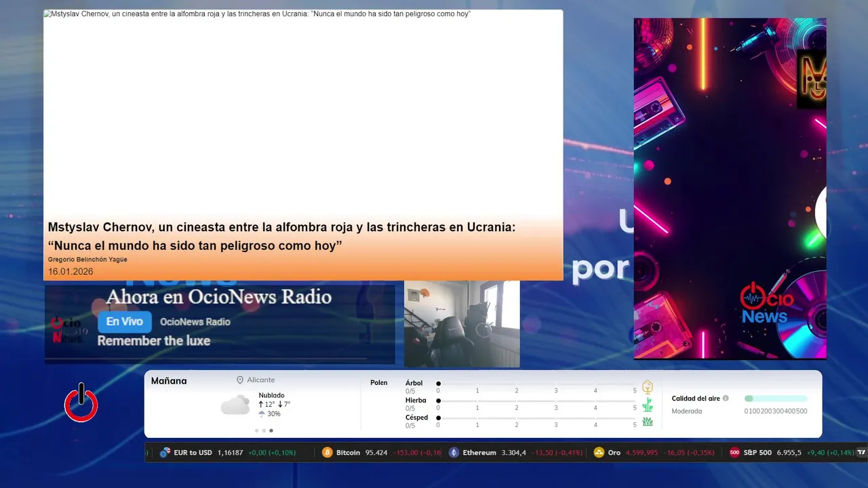Screen dimensions: 868x488
Task: Click the Oro gold icon in ticker
Action: click(x=599, y=453)
